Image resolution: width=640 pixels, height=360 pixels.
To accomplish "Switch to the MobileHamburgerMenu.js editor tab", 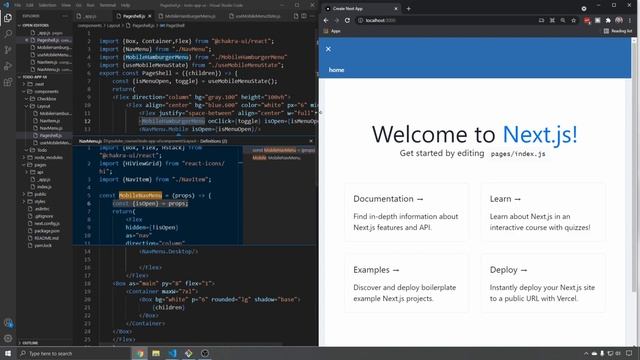I will click(190, 16).
